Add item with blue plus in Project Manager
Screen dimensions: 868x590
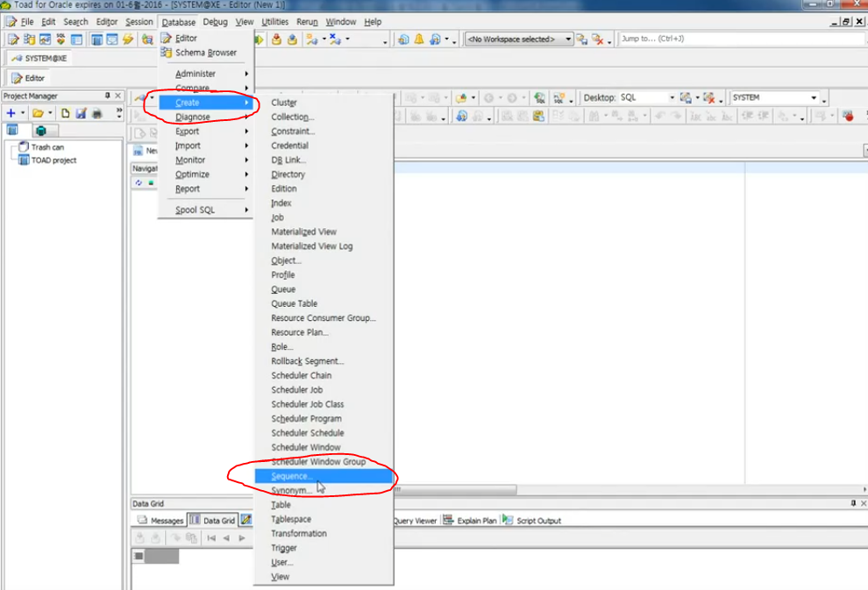11,113
